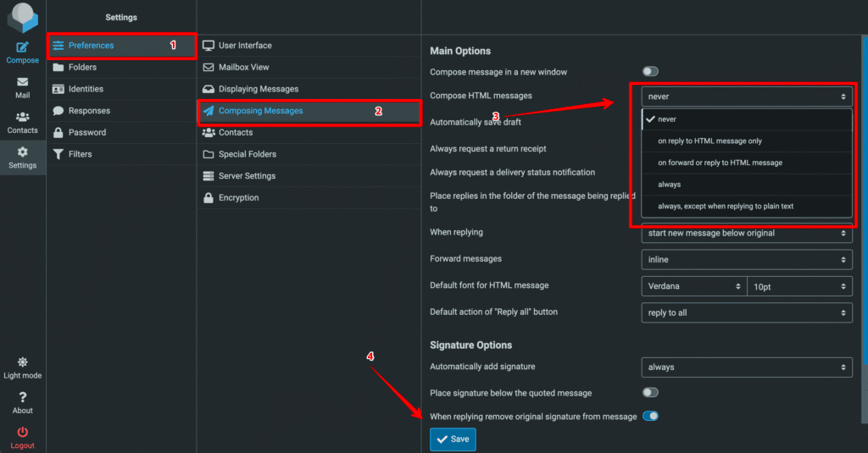Open the 10pt font size selector
Image resolution: width=868 pixels, height=453 pixels.
pyautogui.click(x=799, y=286)
